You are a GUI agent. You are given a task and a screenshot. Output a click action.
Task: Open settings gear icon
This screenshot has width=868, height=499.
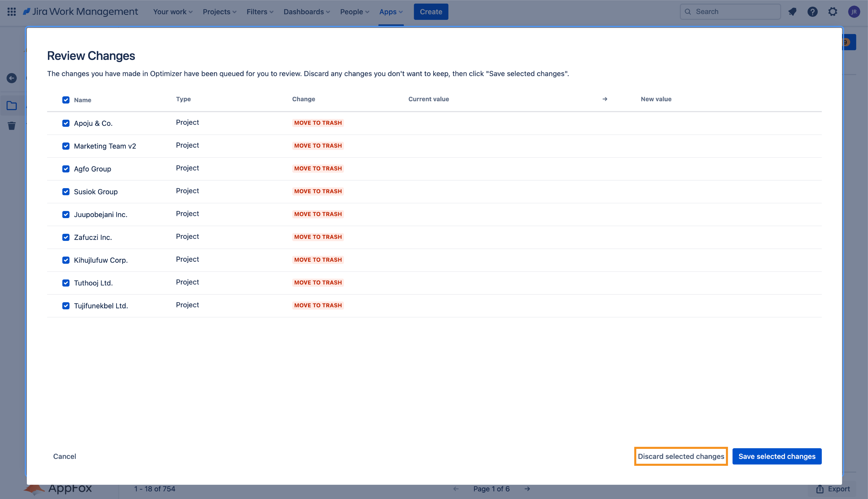pyautogui.click(x=833, y=12)
